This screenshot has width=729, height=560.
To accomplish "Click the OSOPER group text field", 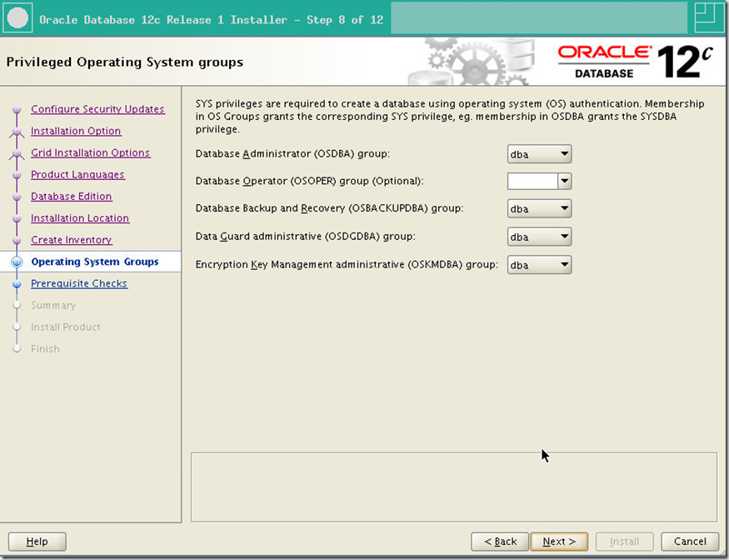I will [x=533, y=181].
